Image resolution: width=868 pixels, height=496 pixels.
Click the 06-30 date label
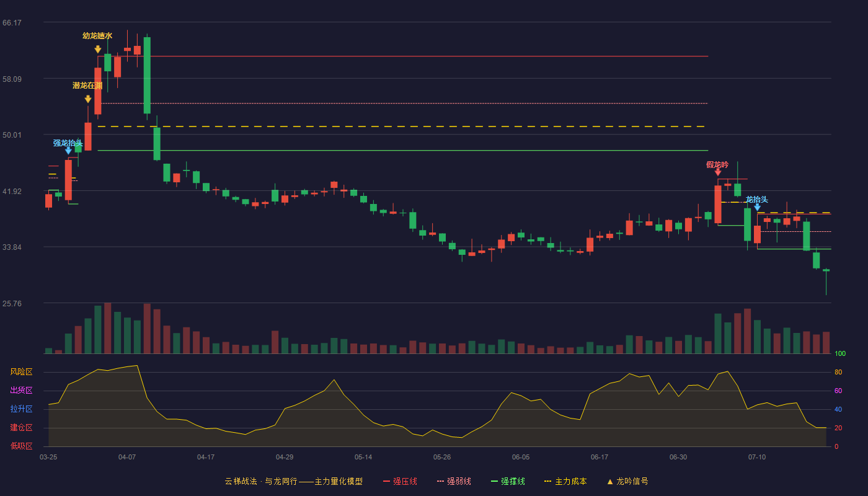click(678, 457)
